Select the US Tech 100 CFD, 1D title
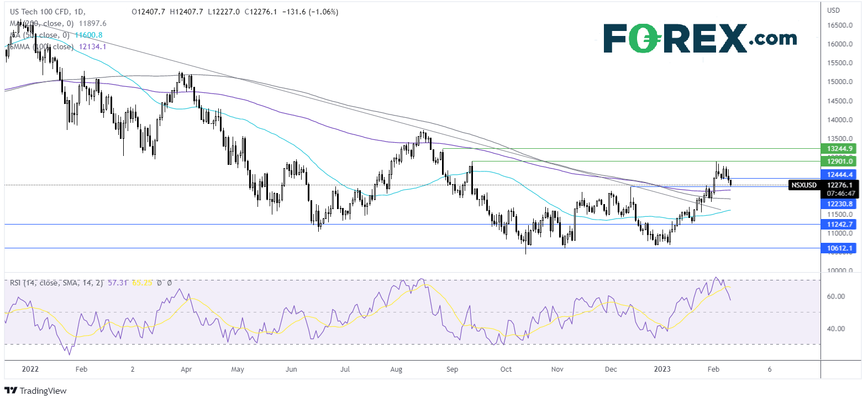The image size is (868, 401). [x=48, y=12]
